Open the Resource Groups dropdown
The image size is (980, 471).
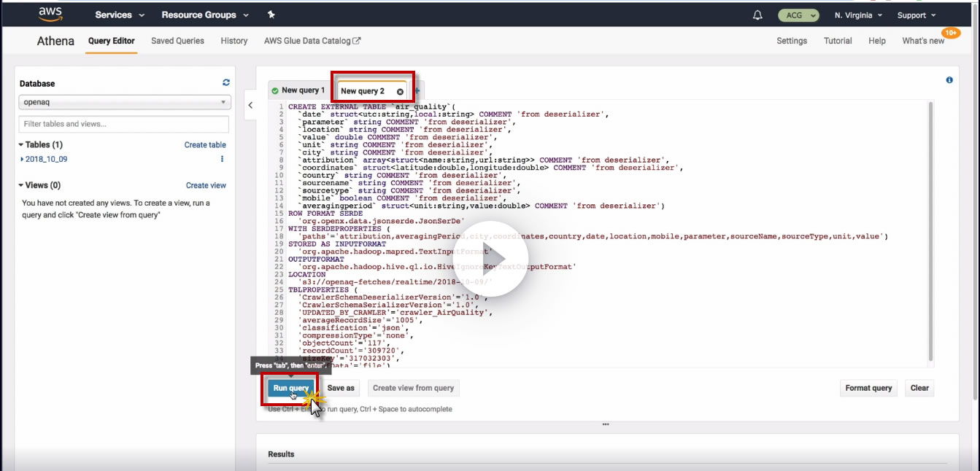click(205, 15)
